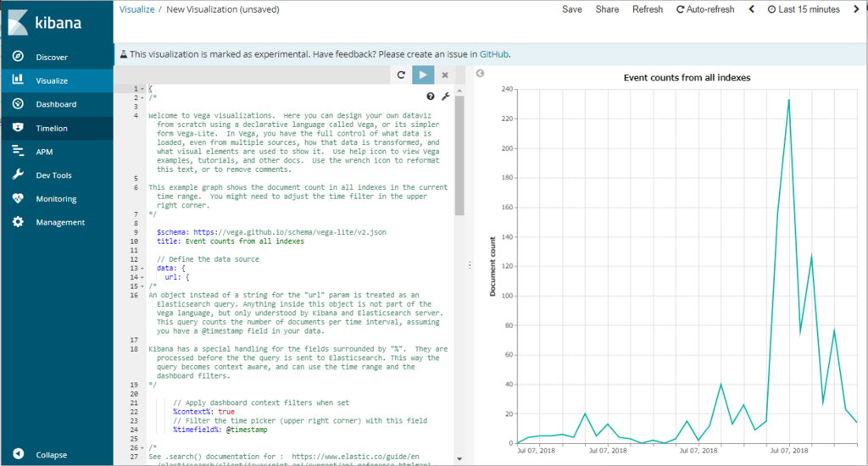Click the $schema line in editor

pyautogui.click(x=271, y=232)
